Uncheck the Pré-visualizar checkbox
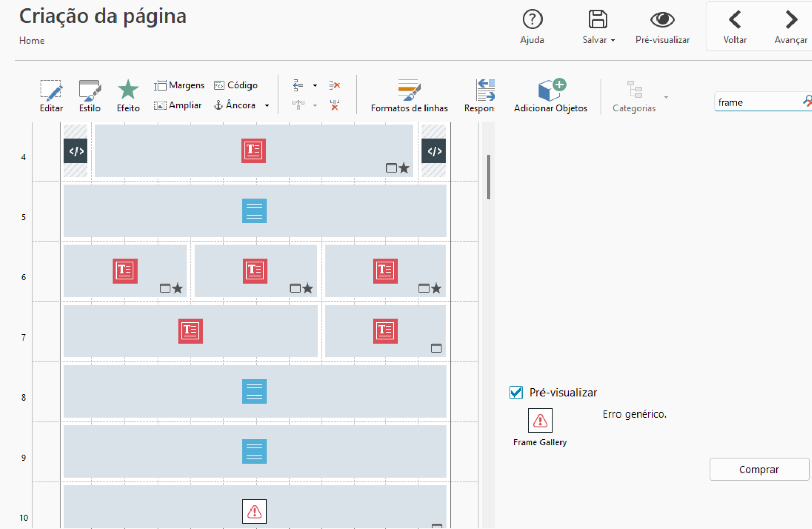 pos(516,392)
